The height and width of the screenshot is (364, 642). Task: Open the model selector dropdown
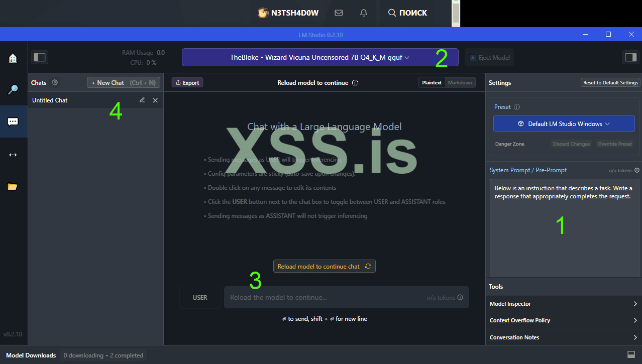point(320,57)
